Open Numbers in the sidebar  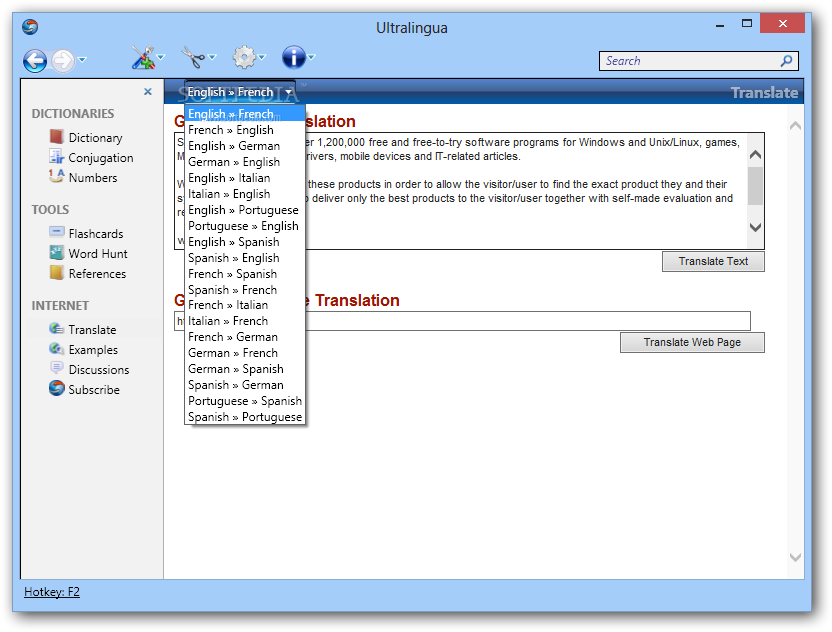click(x=83, y=178)
